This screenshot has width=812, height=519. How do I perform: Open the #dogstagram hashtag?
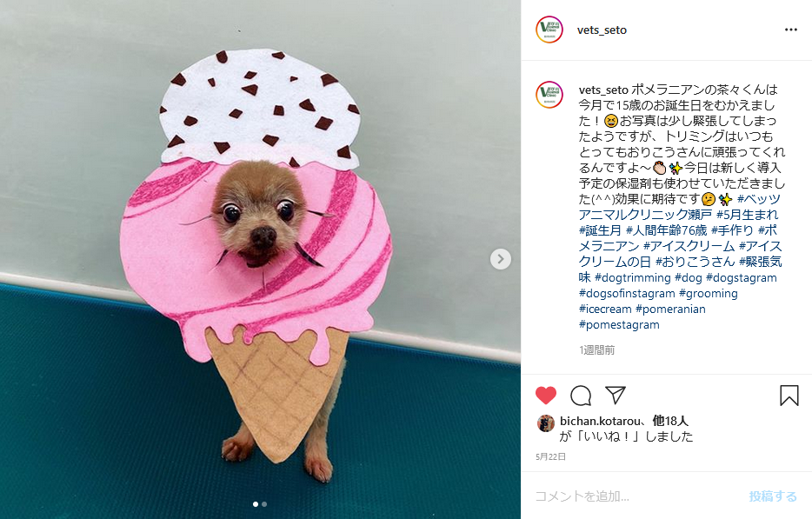tap(741, 277)
